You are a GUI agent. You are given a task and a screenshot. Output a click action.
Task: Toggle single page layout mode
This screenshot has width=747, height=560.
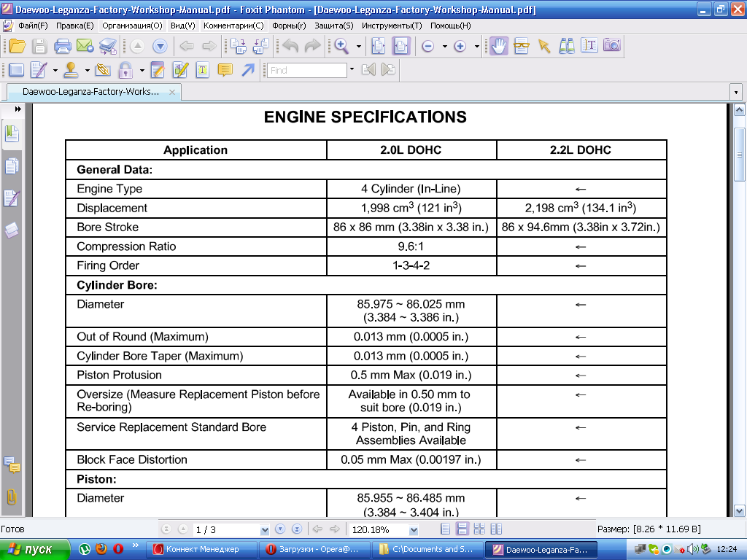click(446, 529)
